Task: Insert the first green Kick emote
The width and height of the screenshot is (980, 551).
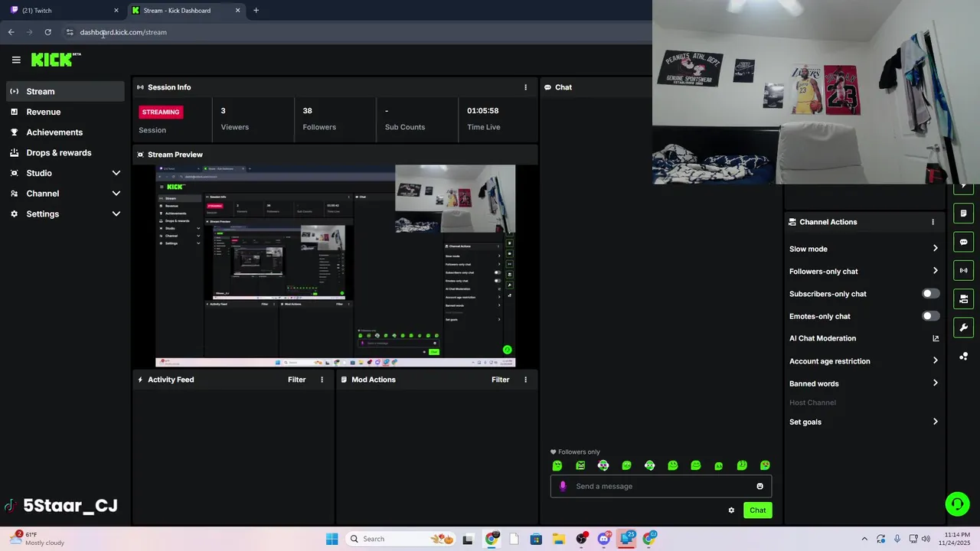Action: click(557, 465)
